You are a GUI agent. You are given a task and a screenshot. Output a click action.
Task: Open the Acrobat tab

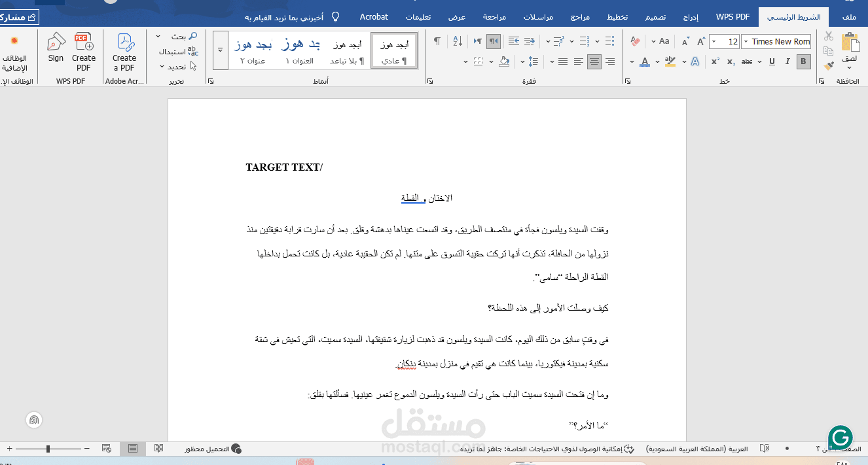[374, 17]
